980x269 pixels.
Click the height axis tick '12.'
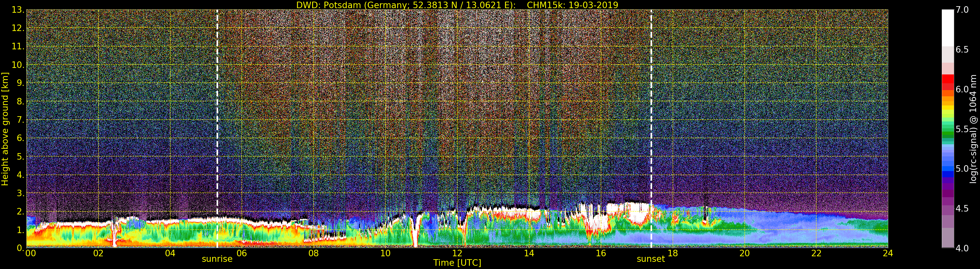pyautogui.click(x=18, y=28)
